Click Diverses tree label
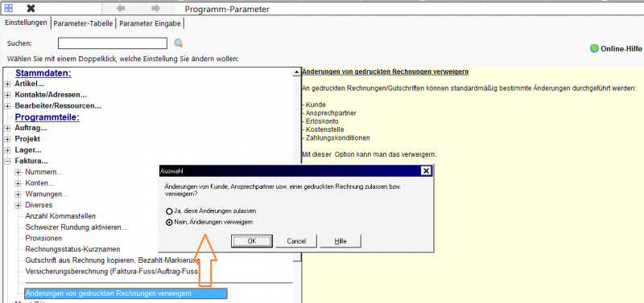This screenshot has width=644, height=303. point(39,205)
